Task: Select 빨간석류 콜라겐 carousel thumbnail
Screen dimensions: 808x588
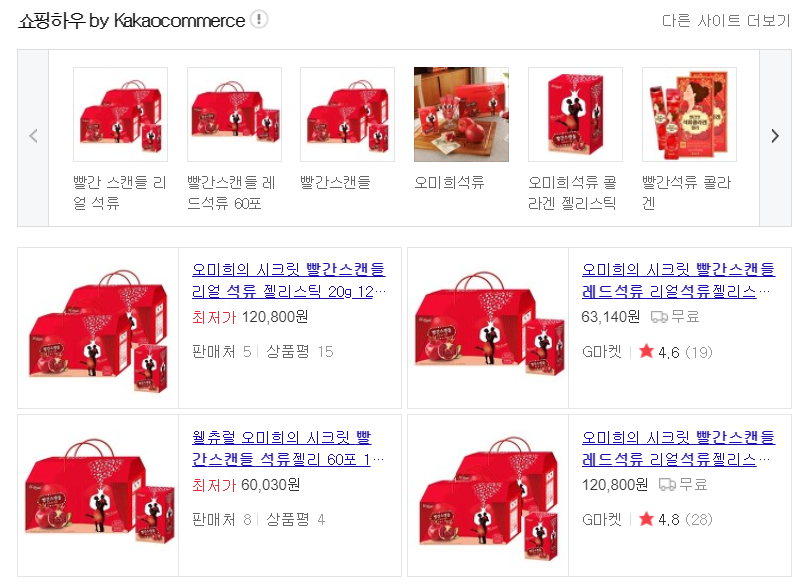Action: tap(689, 114)
